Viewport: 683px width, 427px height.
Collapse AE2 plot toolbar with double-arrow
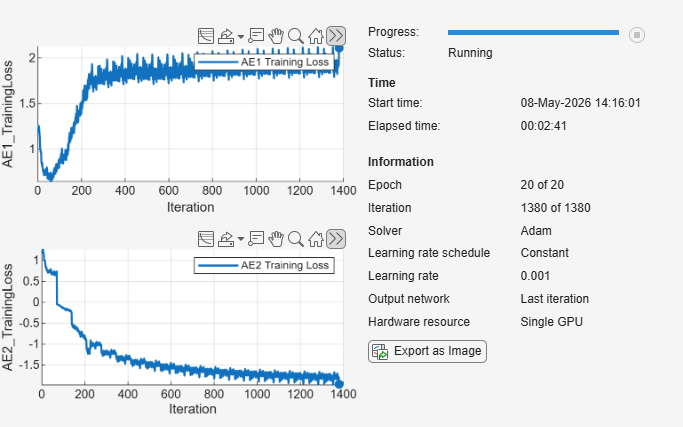pos(336,239)
